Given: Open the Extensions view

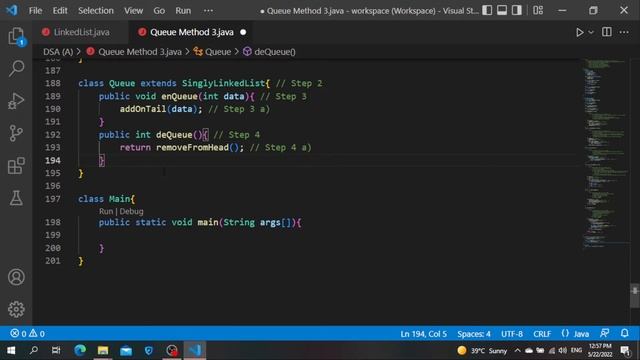Looking at the screenshot, I should point(16,166).
